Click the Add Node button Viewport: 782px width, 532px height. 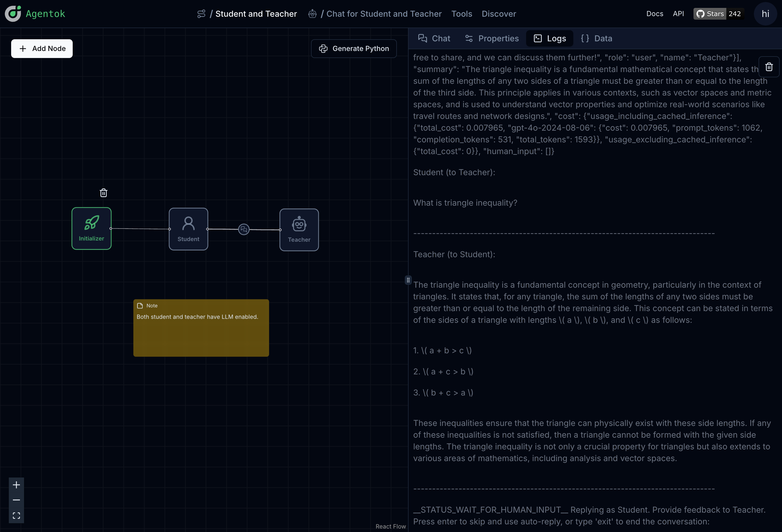(42, 48)
